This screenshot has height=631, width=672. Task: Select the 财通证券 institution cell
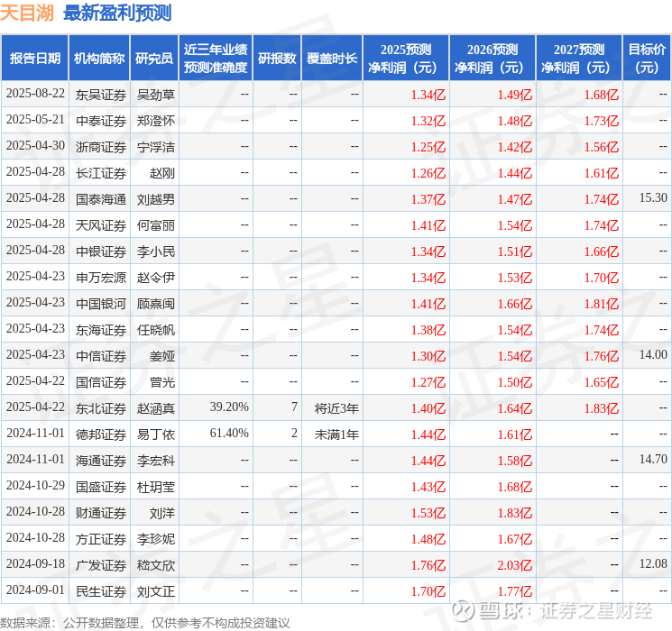[101, 513]
